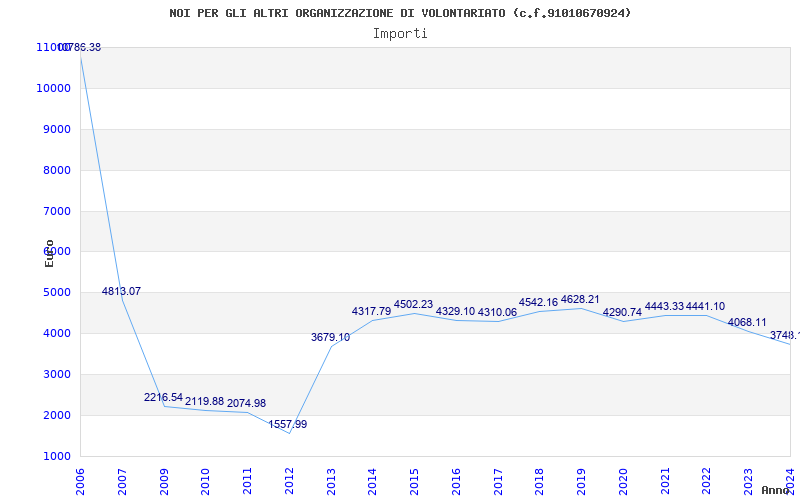The image size is (800, 500).
Task: Click the 4068.11 value label for 2023
Action: pos(747,322)
